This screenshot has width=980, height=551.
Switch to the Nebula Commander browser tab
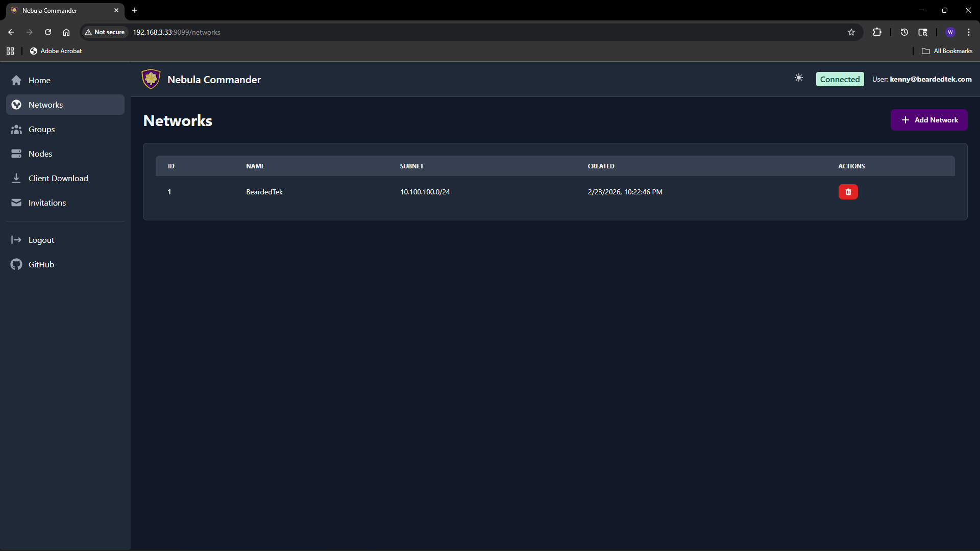pos(51,10)
